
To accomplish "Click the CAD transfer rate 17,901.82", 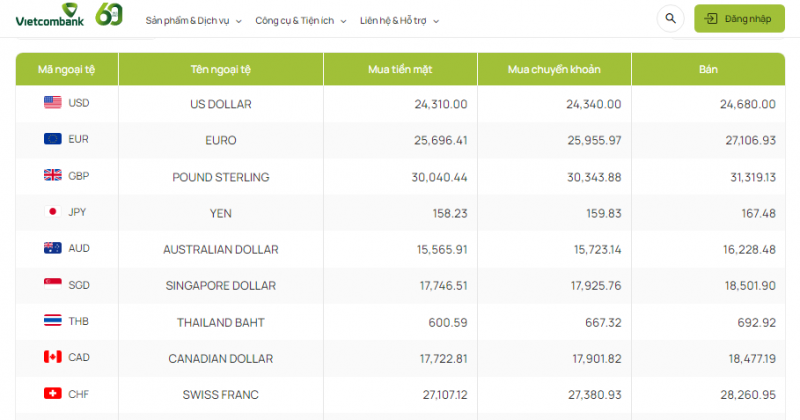I will click(597, 359).
